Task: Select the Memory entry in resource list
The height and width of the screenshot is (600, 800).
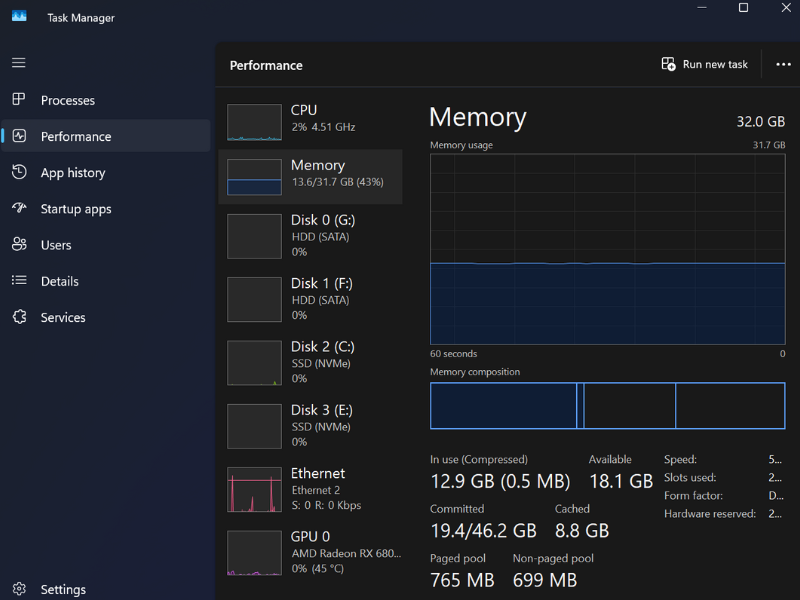Action: click(310, 176)
